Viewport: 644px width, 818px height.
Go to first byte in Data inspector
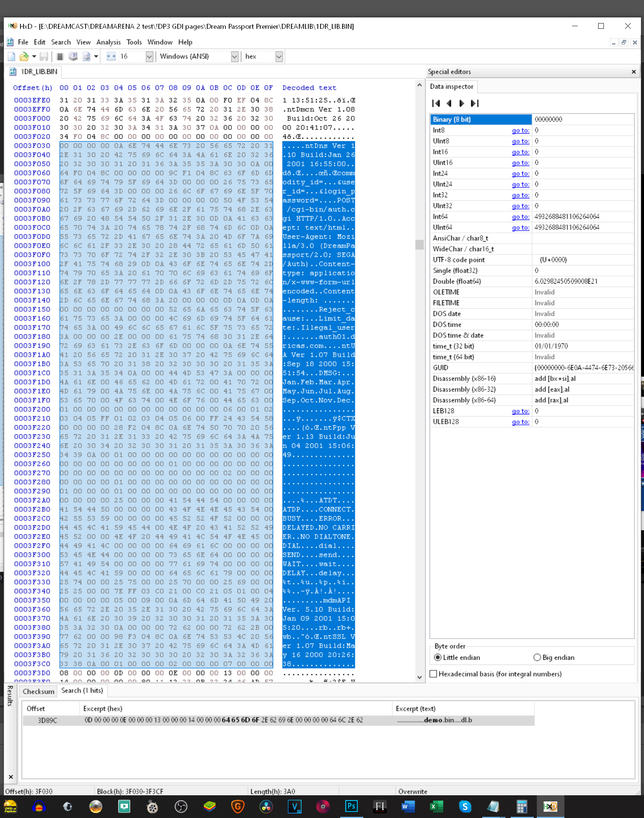436,103
